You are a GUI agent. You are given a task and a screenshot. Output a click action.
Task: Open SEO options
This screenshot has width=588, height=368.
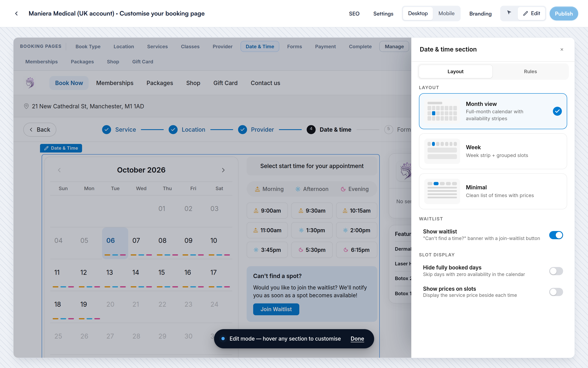[x=354, y=14]
